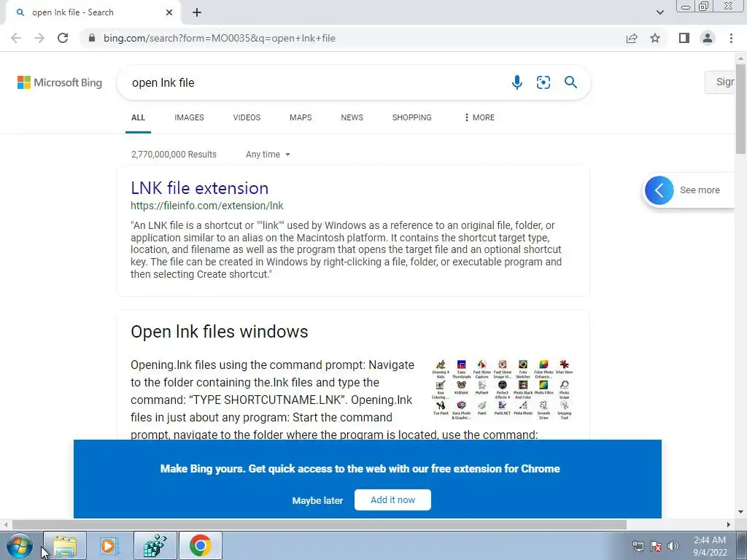Open the Any time filter dropdown
Screen dimensions: 747x560
tap(268, 155)
